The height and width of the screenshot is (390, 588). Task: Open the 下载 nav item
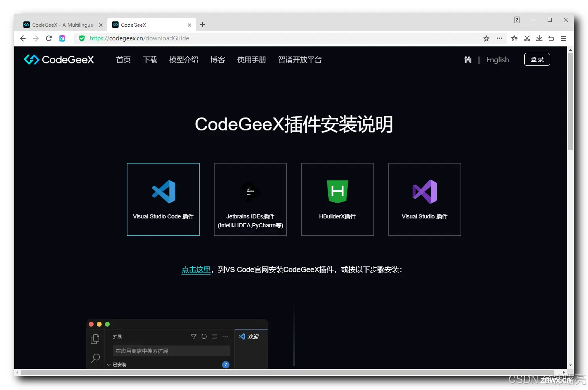150,60
